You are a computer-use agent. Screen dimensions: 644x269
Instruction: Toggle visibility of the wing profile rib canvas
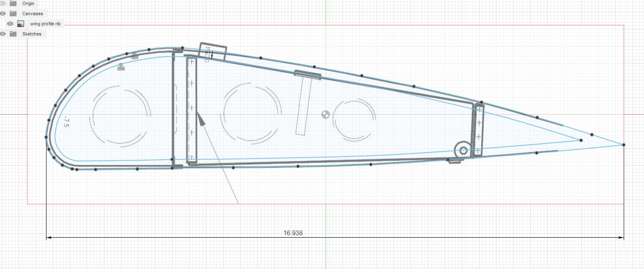[10, 24]
